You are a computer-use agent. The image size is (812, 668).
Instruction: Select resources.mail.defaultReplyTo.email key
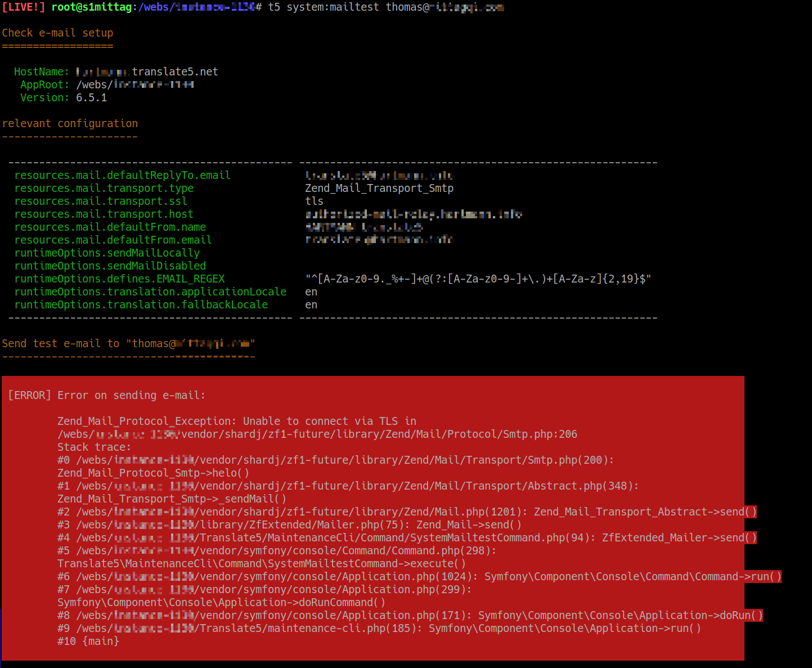click(x=122, y=175)
